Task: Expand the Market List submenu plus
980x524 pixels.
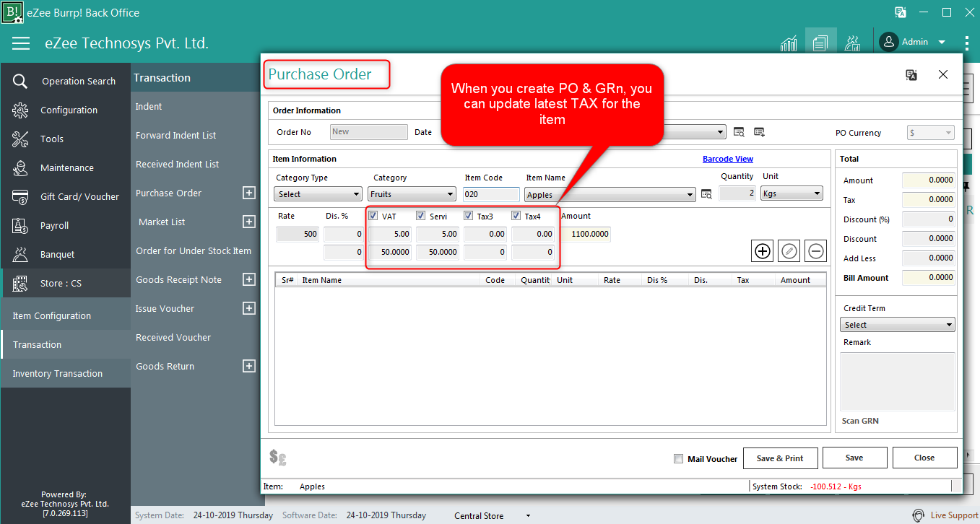Action: click(249, 222)
